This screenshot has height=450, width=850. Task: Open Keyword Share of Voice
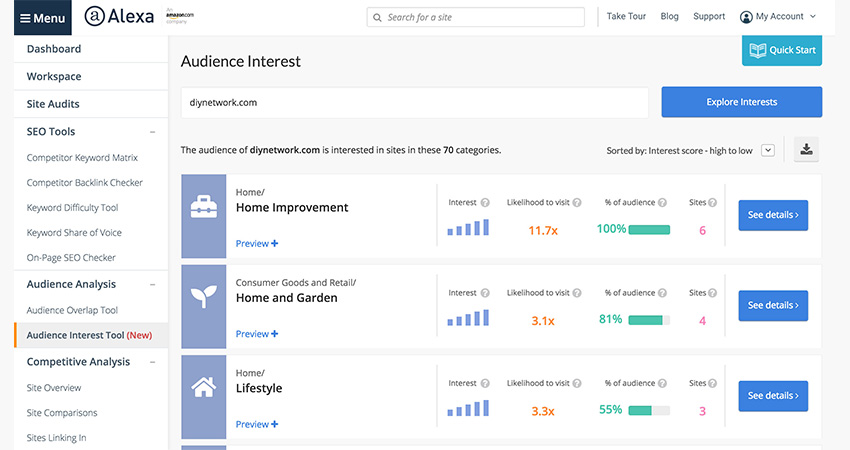[x=74, y=233]
